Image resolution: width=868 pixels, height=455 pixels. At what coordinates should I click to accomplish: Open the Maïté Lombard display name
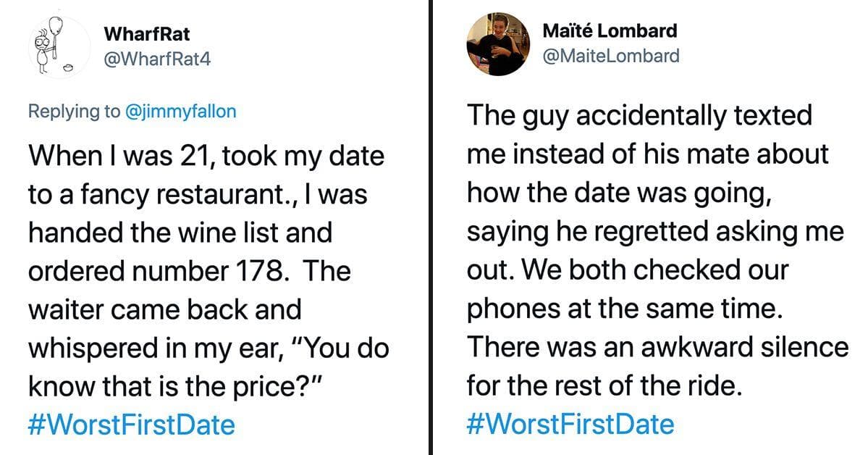click(610, 31)
